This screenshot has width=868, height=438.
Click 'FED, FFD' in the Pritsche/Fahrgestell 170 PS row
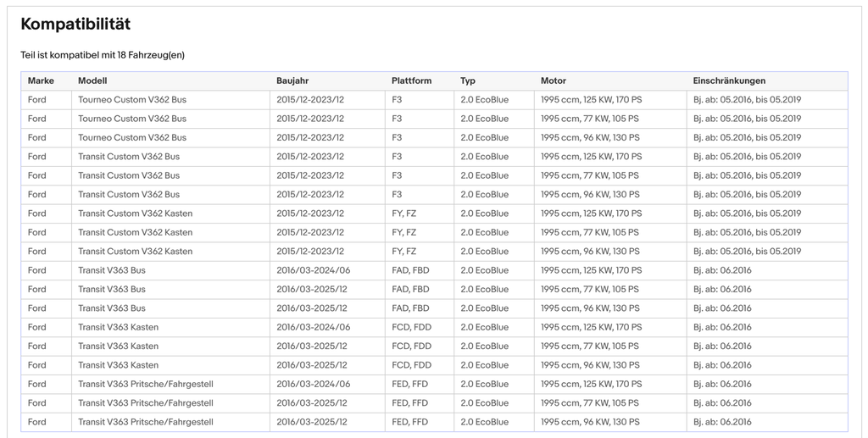(x=409, y=384)
